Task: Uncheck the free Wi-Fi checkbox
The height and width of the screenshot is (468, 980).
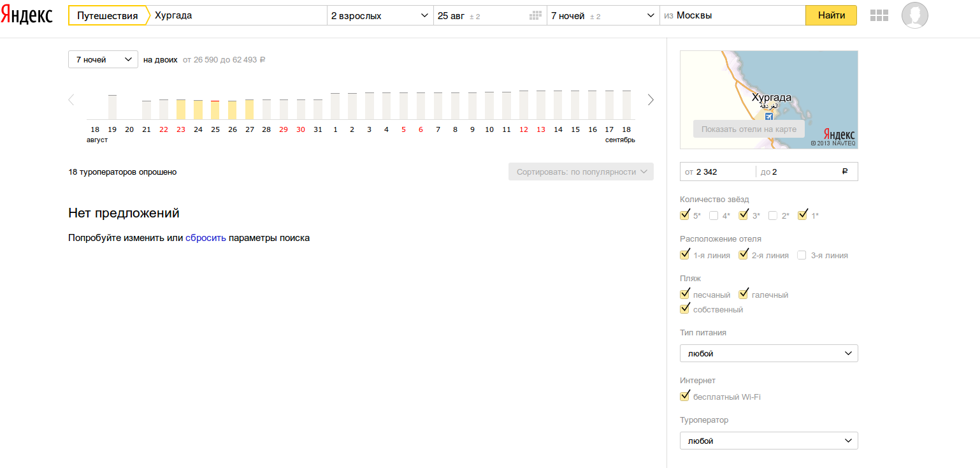Action: (x=684, y=397)
